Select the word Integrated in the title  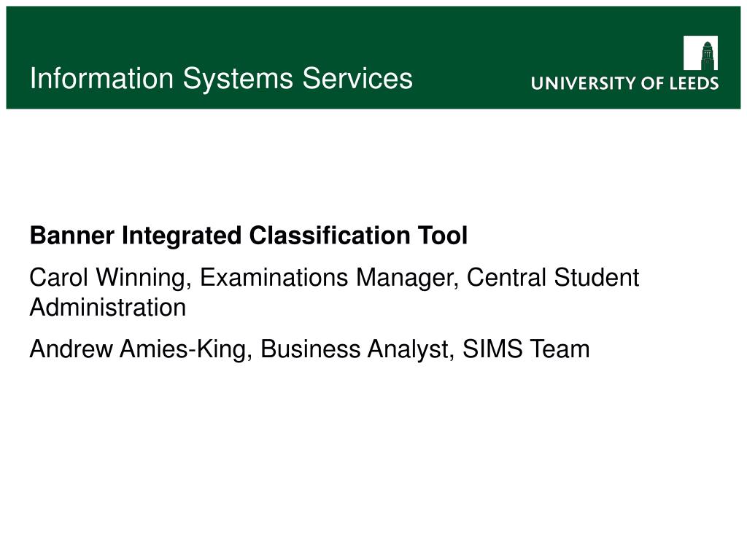[182, 237]
